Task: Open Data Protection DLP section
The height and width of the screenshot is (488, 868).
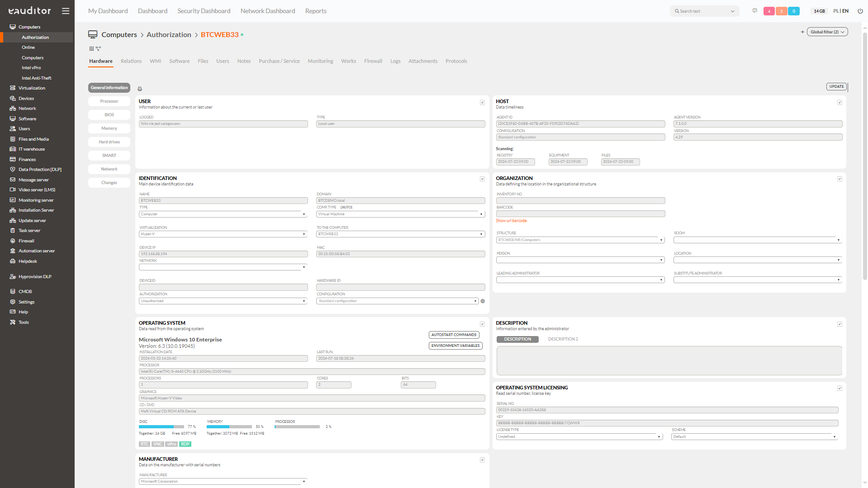Action: [40, 170]
